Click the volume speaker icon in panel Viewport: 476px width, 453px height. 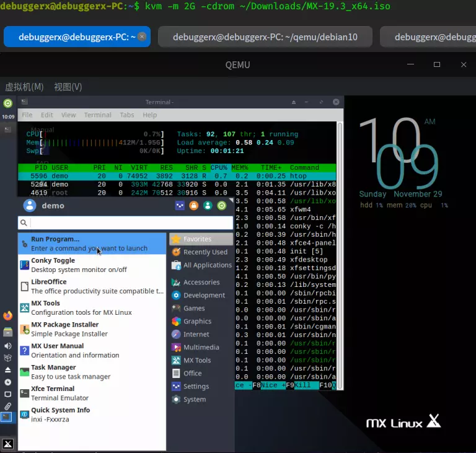point(7,346)
